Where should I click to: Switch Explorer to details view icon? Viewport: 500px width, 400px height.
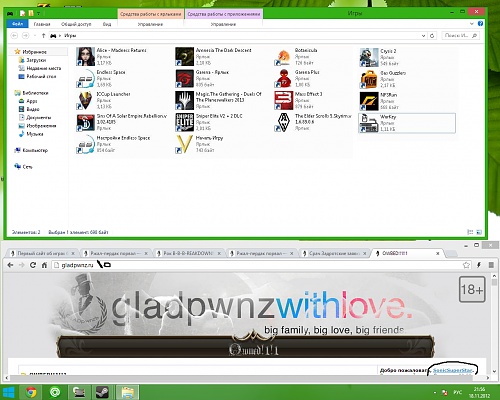(x=470, y=232)
